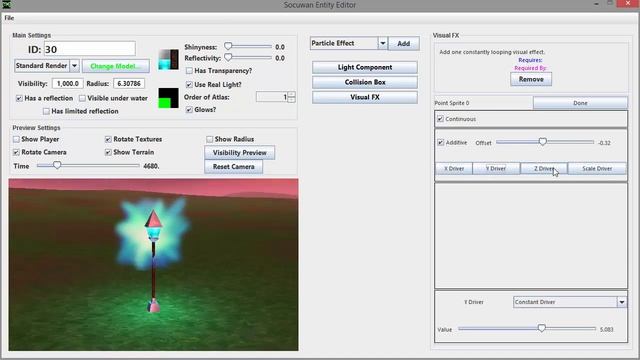The height and width of the screenshot is (360, 640).
Task: Toggle the Continuous checkbox
Action: point(440,119)
